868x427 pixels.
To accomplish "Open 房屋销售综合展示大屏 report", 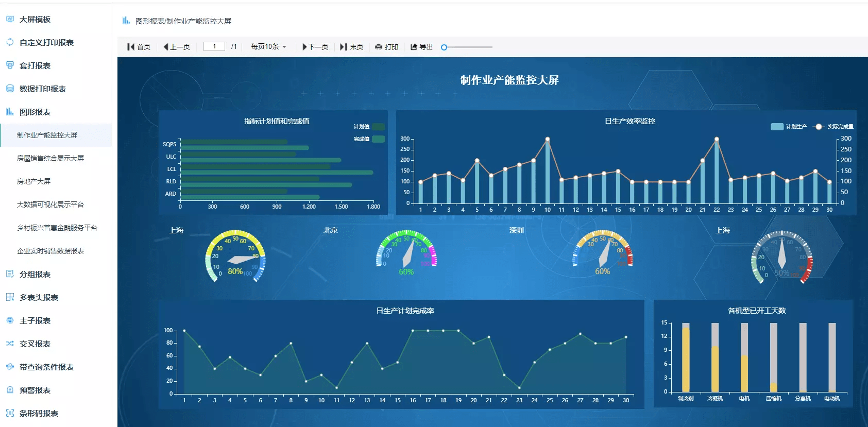I will (x=50, y=158).
